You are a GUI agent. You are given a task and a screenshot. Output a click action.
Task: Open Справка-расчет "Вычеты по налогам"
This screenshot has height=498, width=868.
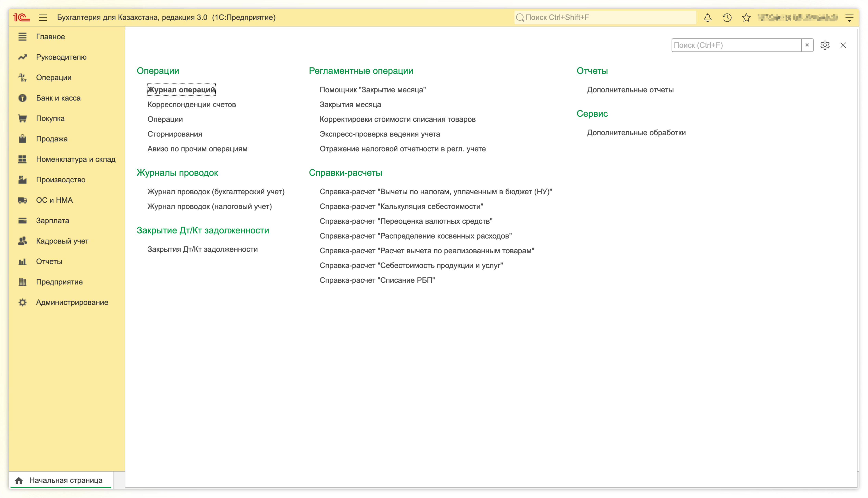pos(436,192)
